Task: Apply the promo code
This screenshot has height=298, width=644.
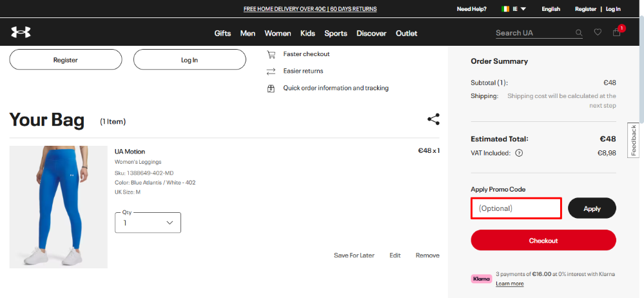Action: pos(592,208)
